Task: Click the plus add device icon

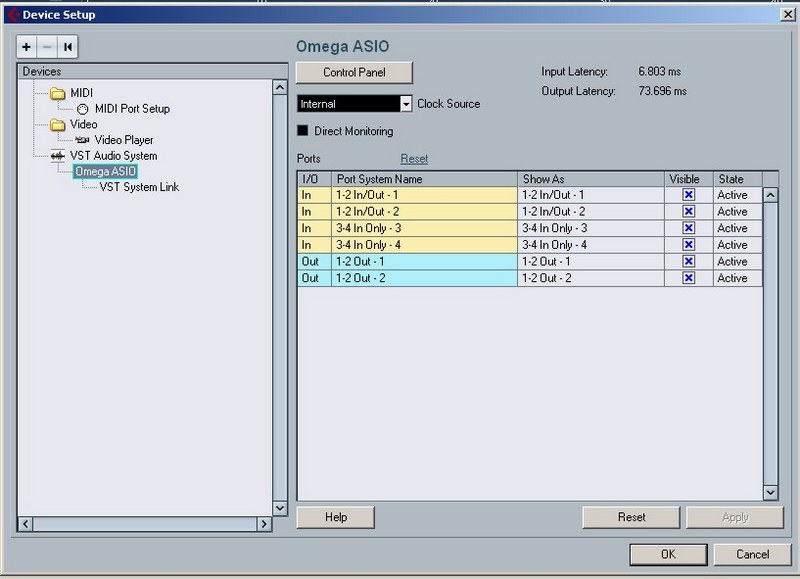Action: (x=27, y=47)
